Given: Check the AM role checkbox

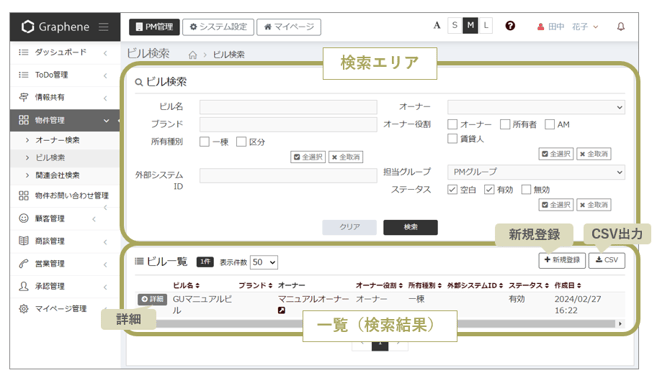Looking at the screenshot, I should click(x=550, y=124).
